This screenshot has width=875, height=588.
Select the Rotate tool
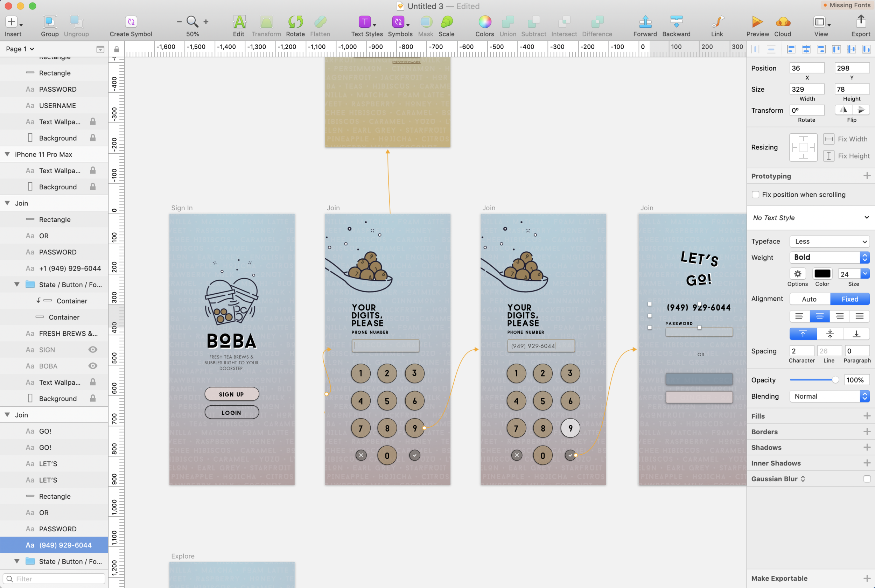(295, 22)
